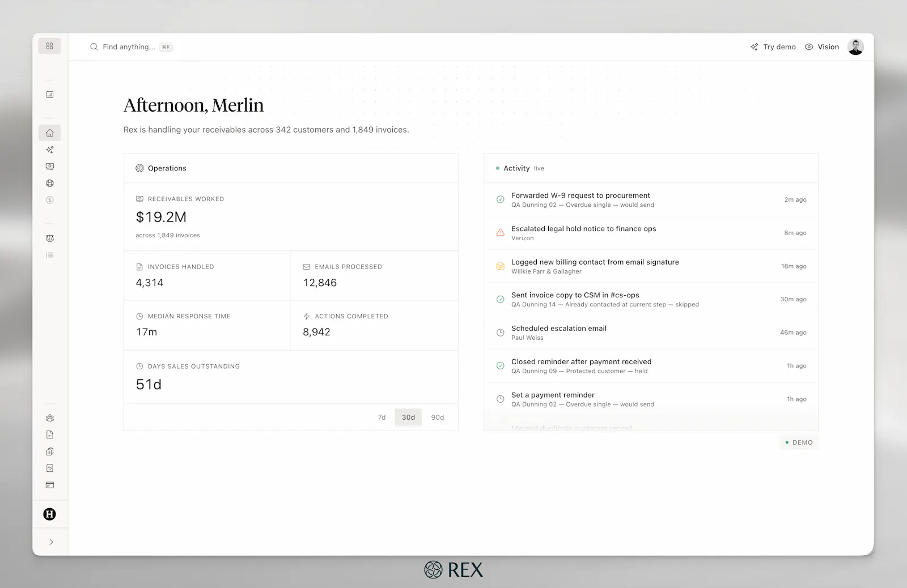907x588 pixels.
Task: Open the refund receipt sidebar icon
Action: 49,468
